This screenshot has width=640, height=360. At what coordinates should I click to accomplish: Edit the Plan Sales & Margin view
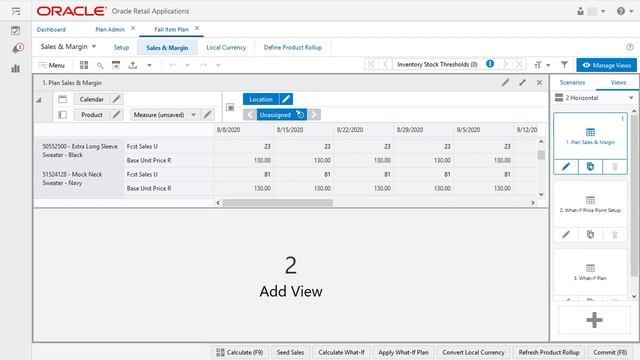(x=566, y=167)
